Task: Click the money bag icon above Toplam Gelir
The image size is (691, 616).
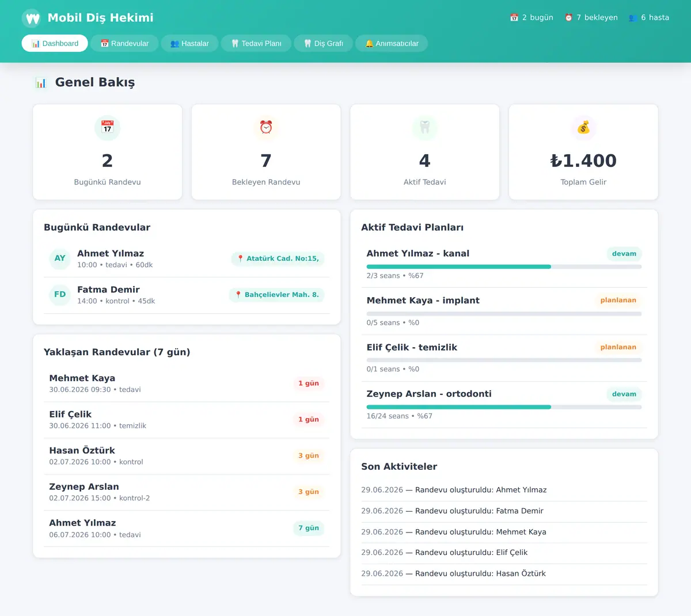Action: pos(583,127)
